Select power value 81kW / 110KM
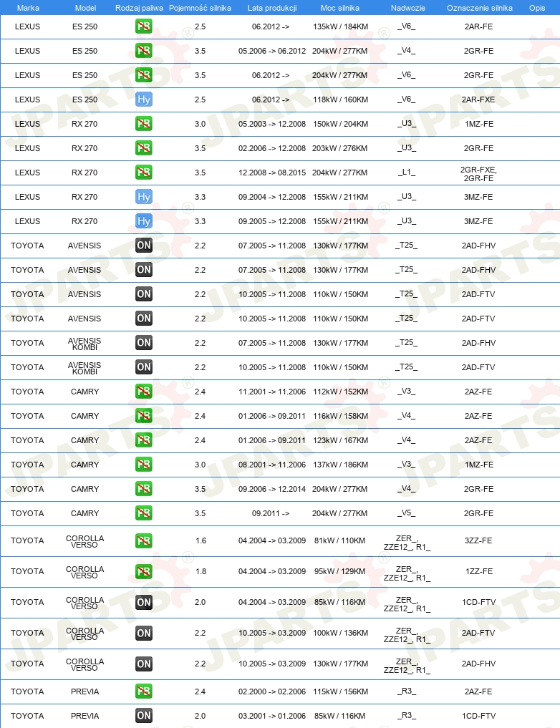Screen dimensions: 560x728 click(x=340, y=540)
